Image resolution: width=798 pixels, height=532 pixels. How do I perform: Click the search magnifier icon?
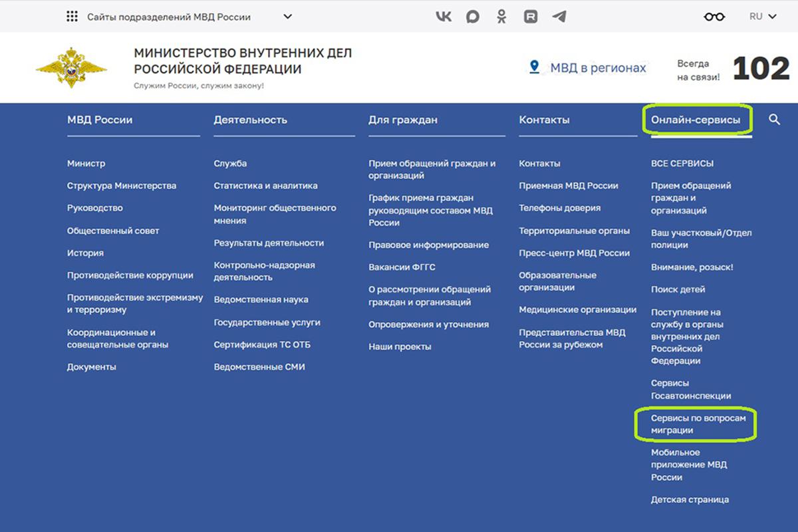tap(774, 120)
